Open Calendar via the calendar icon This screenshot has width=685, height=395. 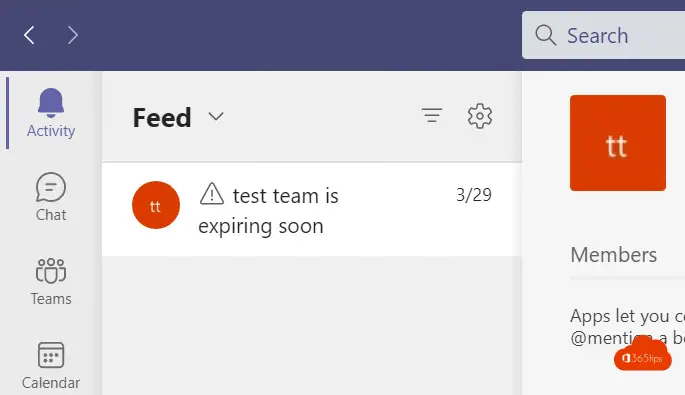[x=51, y=355]
